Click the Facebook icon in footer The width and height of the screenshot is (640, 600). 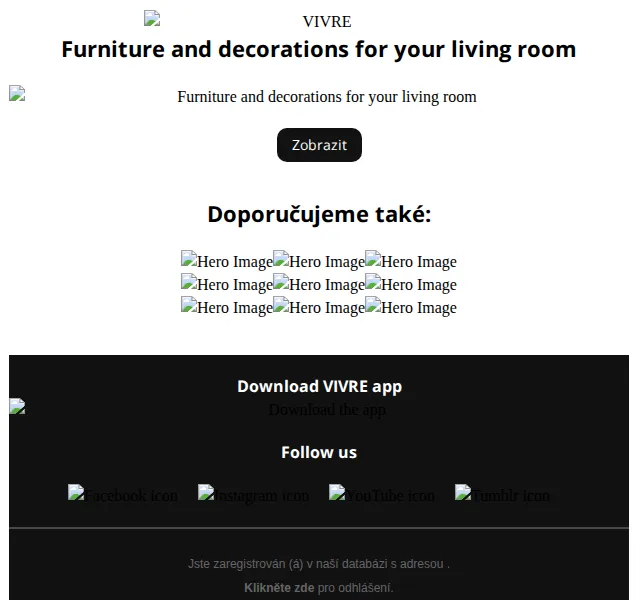click(123, 495)
